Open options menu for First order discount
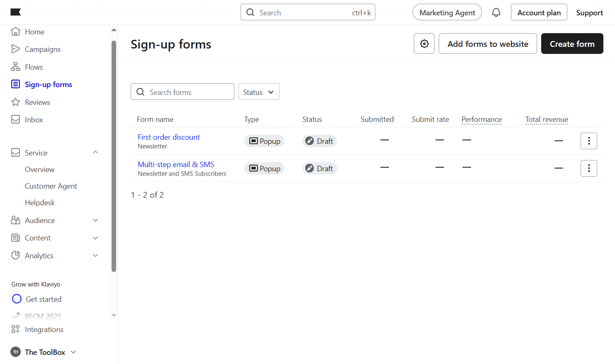Image resolution: width=615 pixels, height=364 pixels. pyautogui.click(x=588, y=141)
